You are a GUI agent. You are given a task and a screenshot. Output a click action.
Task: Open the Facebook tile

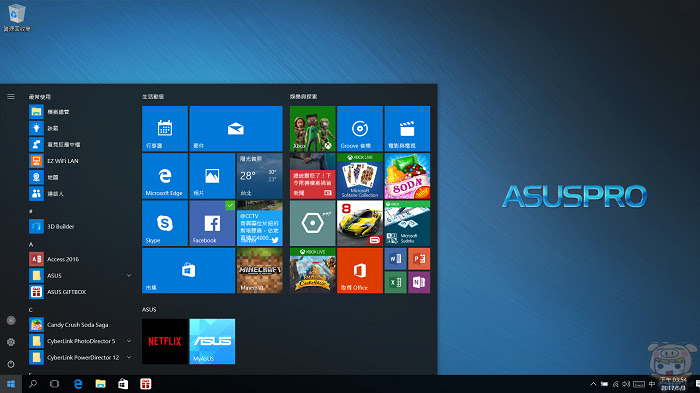(212, 223)
